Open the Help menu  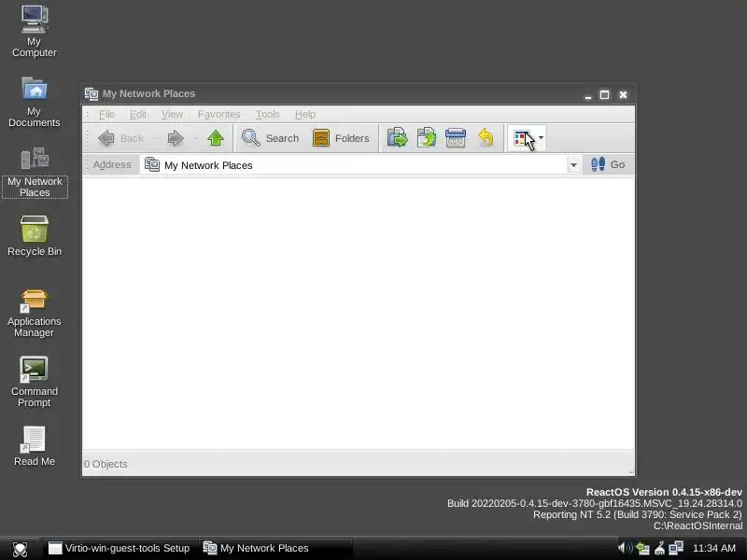305,114
